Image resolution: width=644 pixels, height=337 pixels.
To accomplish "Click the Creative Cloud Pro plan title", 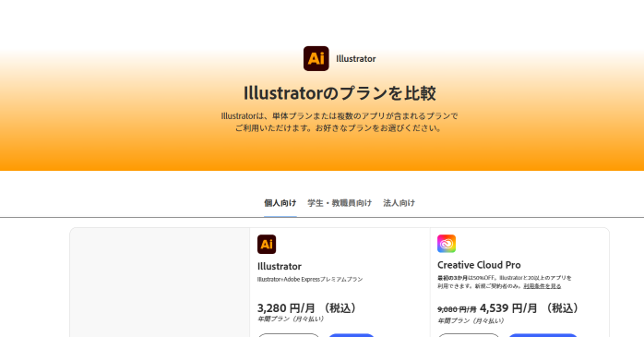I will 479,265.
